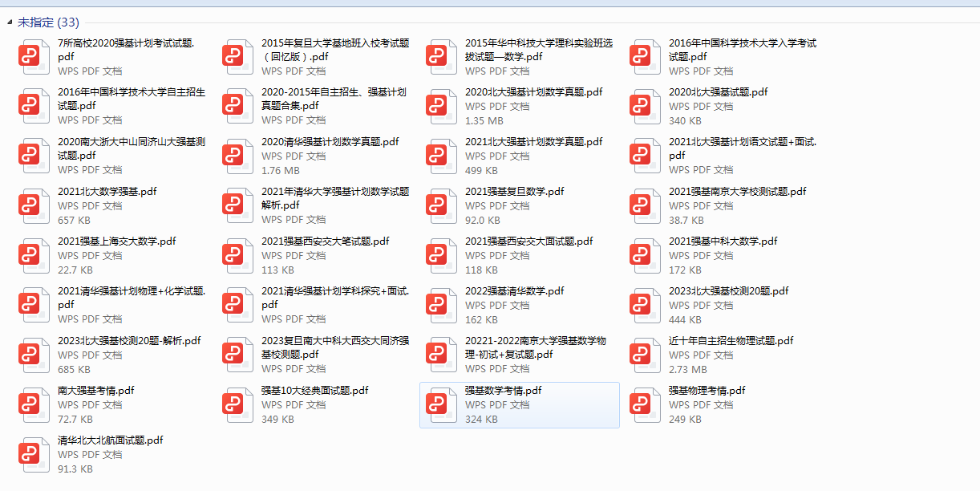The height and width of the screenshot is (491, 980).
Task: Click PDF icon of 2016年中国科学技术大学自主招生试题
Action: click(x=34, y=107)
